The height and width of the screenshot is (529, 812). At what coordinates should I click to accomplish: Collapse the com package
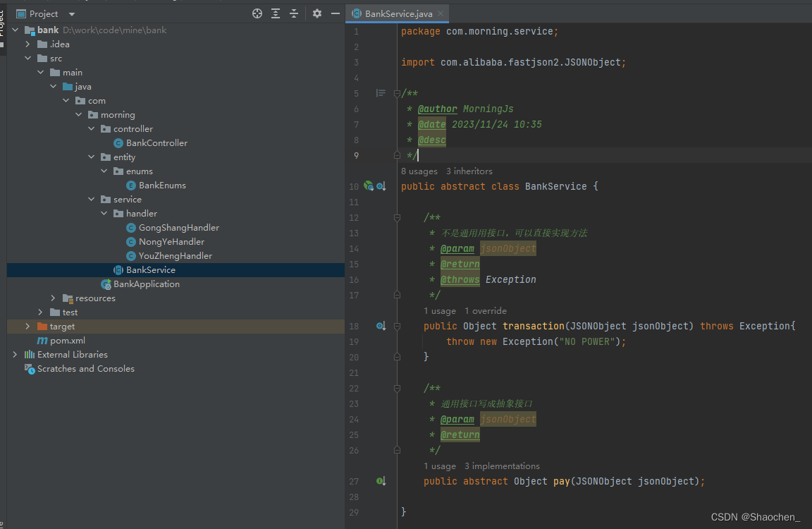point(66,101)
